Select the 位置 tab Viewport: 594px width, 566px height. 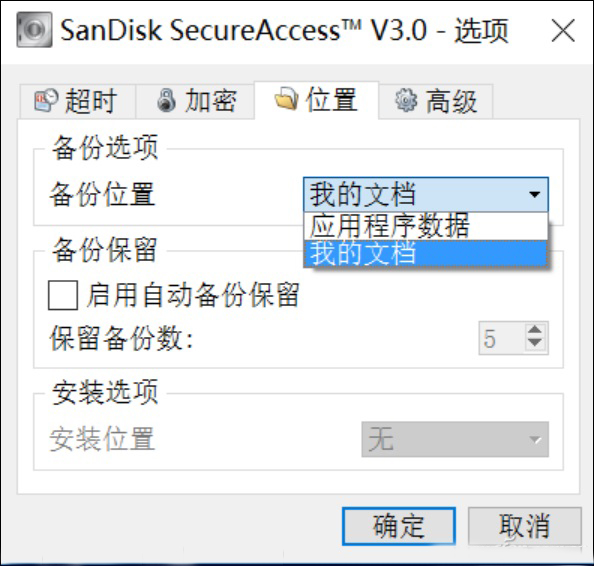click(x=316, y=100)
